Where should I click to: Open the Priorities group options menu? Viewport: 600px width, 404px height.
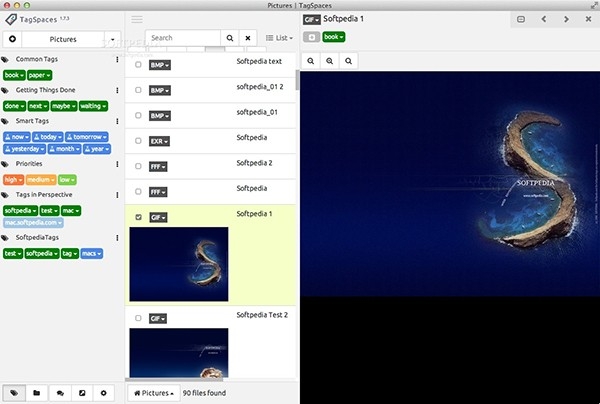pyautogui.click(x=117, y=164)
